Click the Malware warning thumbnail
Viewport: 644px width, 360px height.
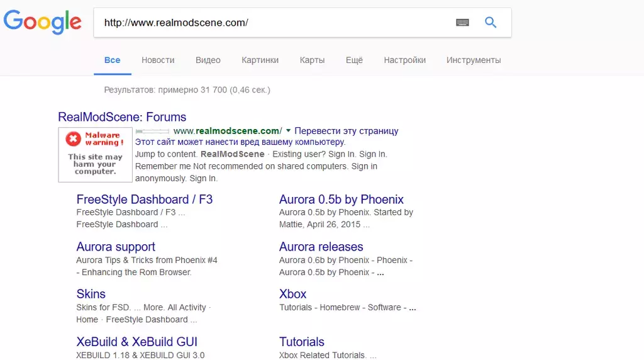pos(96,155)
